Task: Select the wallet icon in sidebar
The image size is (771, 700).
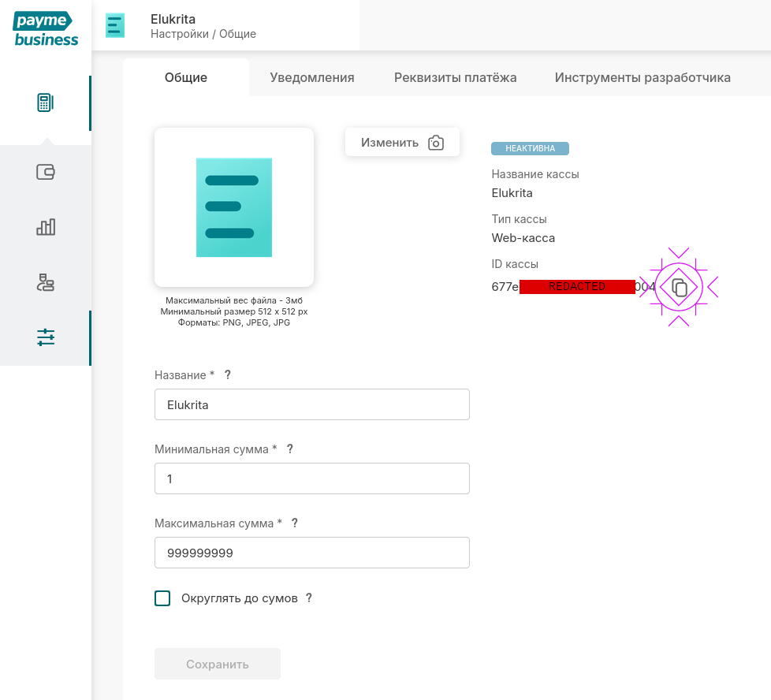Action: coord(46,172)
